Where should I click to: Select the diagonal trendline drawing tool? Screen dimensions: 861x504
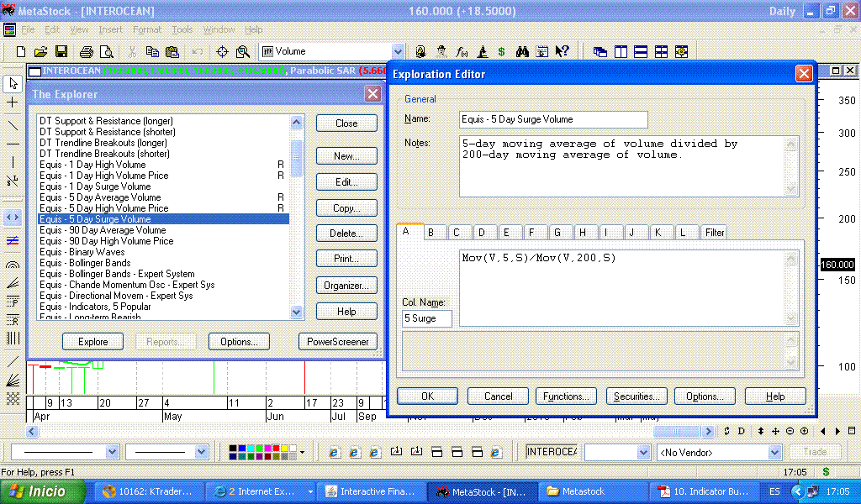pos(13,125)
